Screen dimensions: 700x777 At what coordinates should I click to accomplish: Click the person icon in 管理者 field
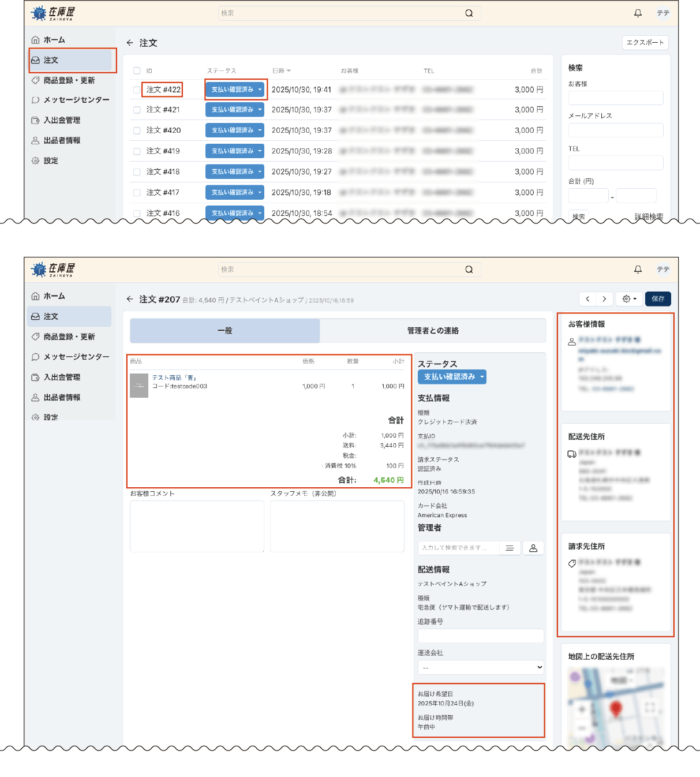click(x=533, y=548)
